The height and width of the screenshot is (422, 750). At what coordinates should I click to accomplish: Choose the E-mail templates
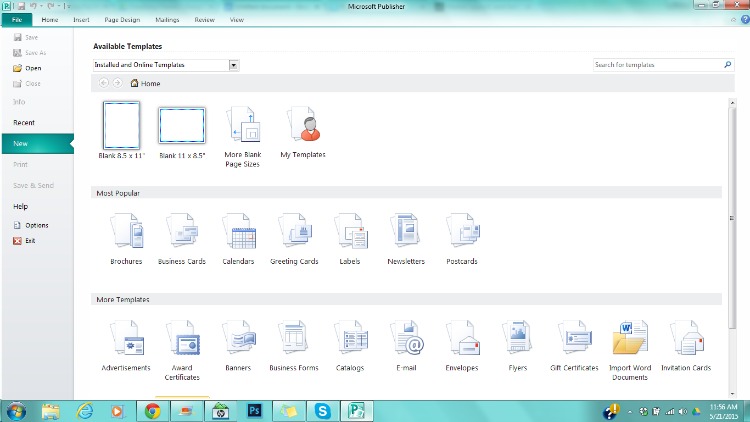tap(406, 346)
